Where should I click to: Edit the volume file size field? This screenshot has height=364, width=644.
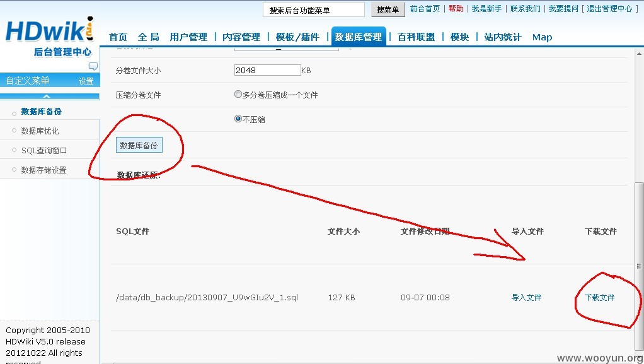point(267,70)
